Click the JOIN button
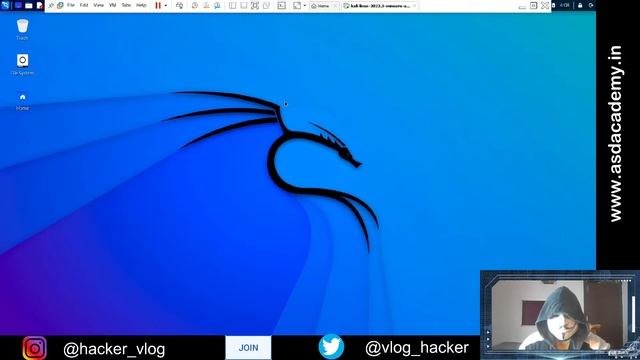The width and height of the screenshot is (640, 360). [x=248, y=348]
